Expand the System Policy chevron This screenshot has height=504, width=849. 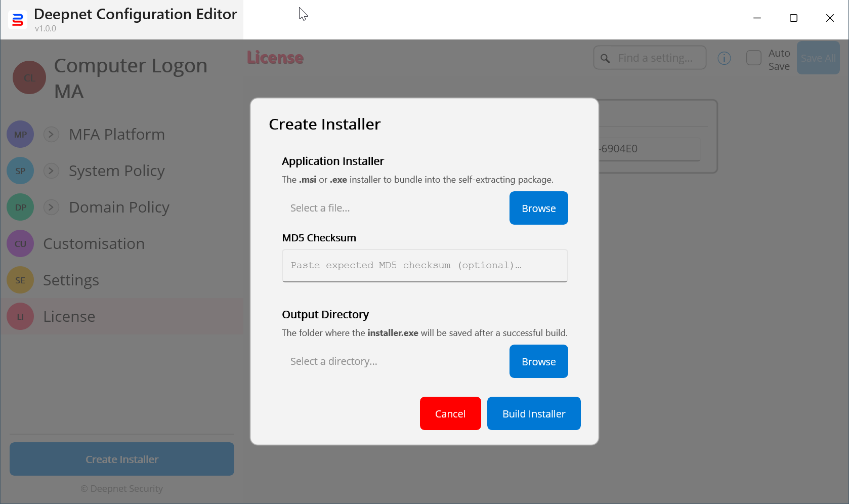(x=51, y=171)
